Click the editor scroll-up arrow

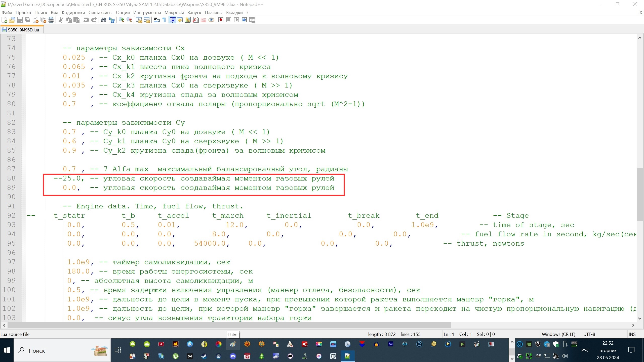[x=640, y=38]
